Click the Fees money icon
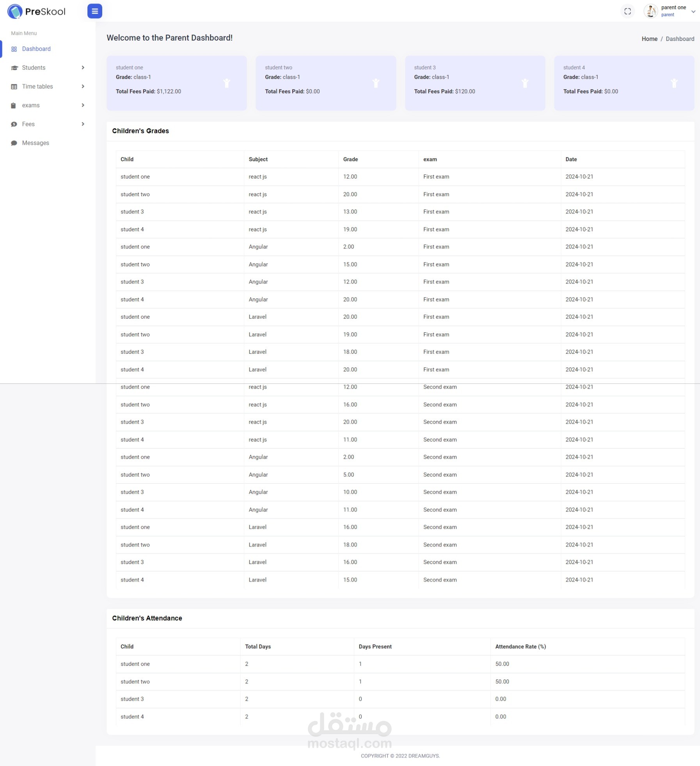The width and height of the screenshot is (700, 766). point(14,124)
